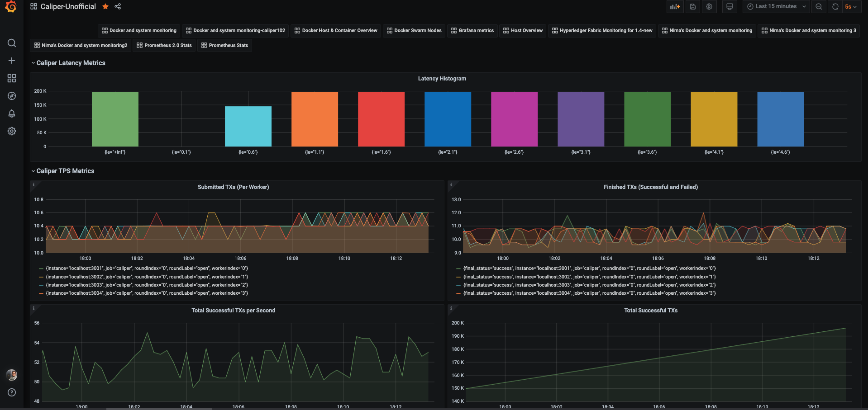Open Docker Host & Container Overview dashboard
This screenshot has height=410, width=868.
[336, 30]
